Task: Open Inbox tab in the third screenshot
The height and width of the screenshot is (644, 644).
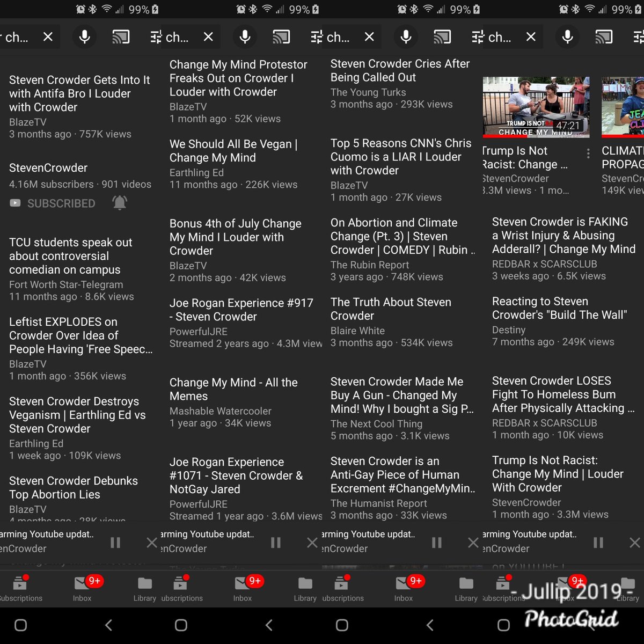Action: [x=404, y=589]
